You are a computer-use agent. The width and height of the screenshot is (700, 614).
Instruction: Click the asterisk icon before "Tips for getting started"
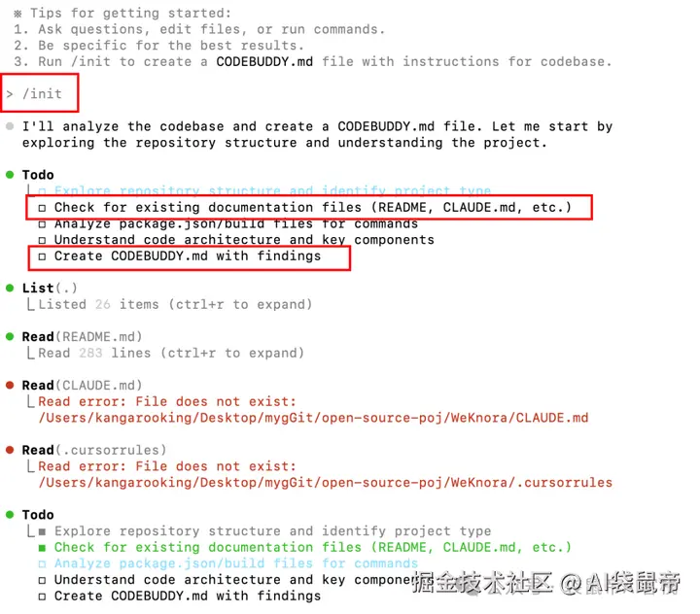coord(17,14)
